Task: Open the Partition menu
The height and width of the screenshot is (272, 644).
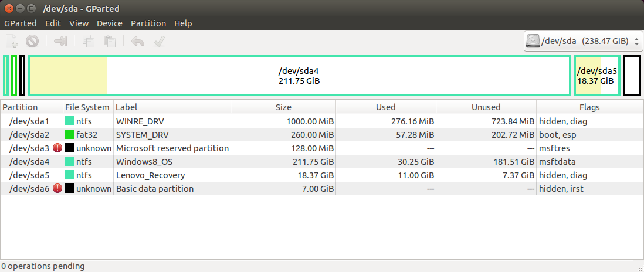Action: click(x=148, y=23)
